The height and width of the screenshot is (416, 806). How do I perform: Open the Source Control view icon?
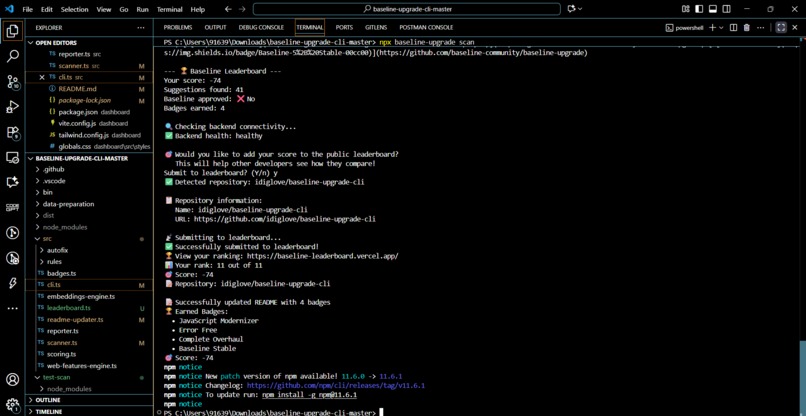12,81
